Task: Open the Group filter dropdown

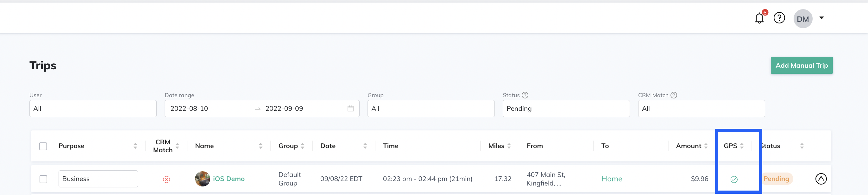Action: [431, 109]
